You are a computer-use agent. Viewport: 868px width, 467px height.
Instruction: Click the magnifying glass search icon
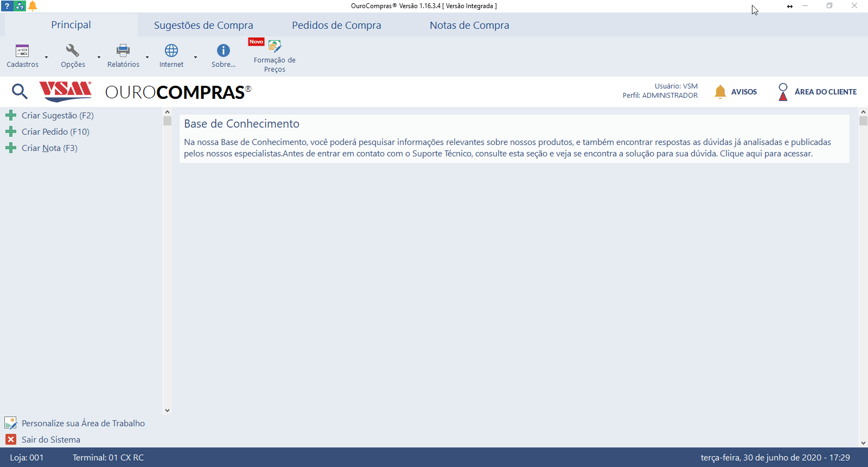[20, 91]
